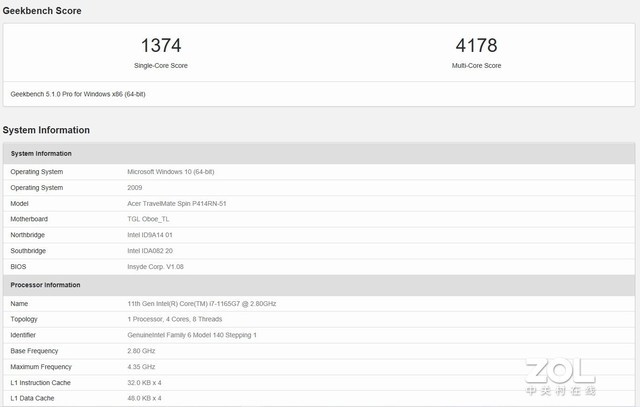This screenshot has width=640, height=407.
Task: Select the TGL Oboe_TL motherboard value
Action: [148, 219]
